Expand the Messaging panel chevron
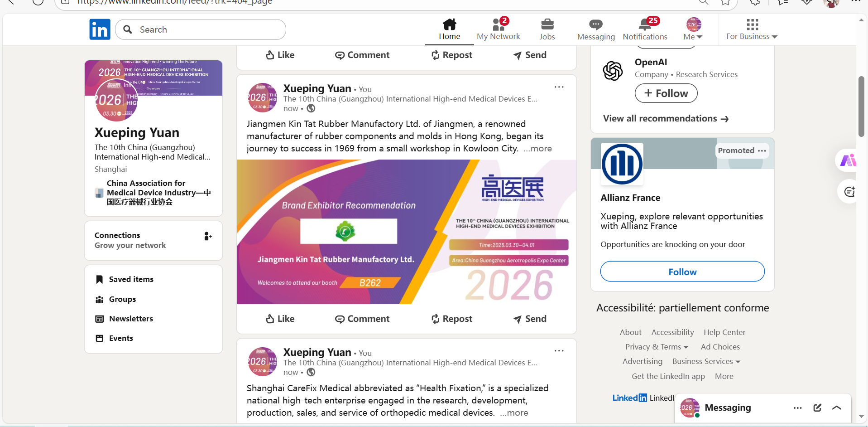868x427 pixels. [x=837, y=408]
